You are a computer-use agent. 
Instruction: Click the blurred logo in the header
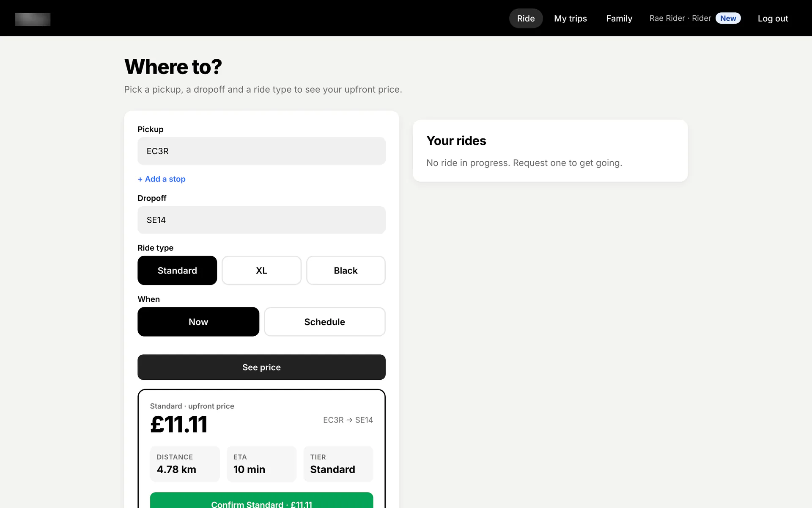pyautogui.click(x=33, y=19)
